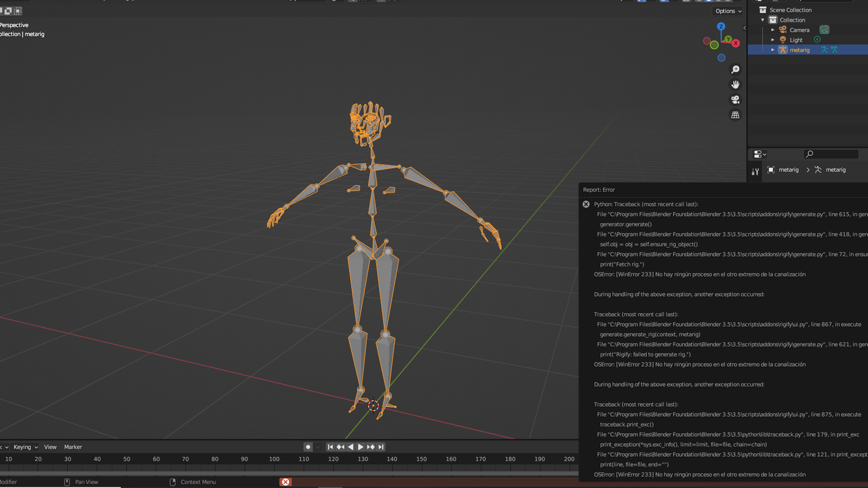
Task: Click the camera view icon below the pan tool
Action: click(735, 99)
